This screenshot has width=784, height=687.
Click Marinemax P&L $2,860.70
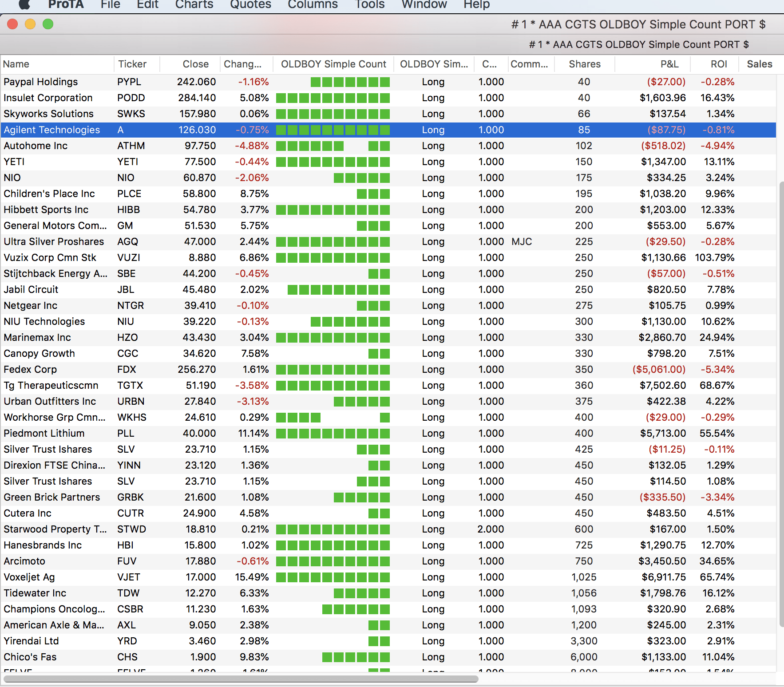[662, 337]
